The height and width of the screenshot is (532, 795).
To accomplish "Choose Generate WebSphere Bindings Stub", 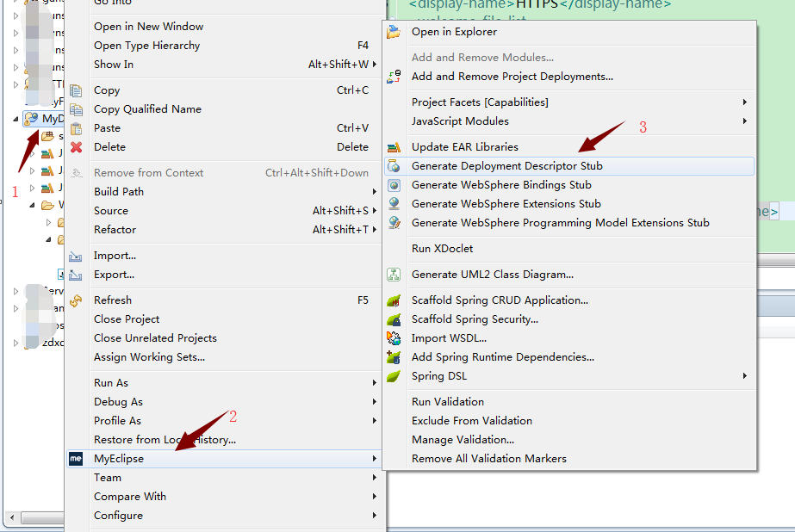I will click(501, 185).
